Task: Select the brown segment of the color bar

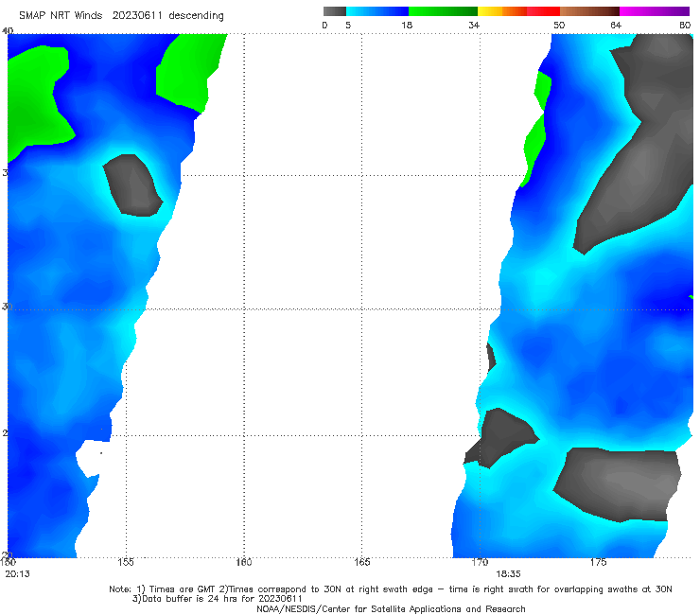Action: 589,11
